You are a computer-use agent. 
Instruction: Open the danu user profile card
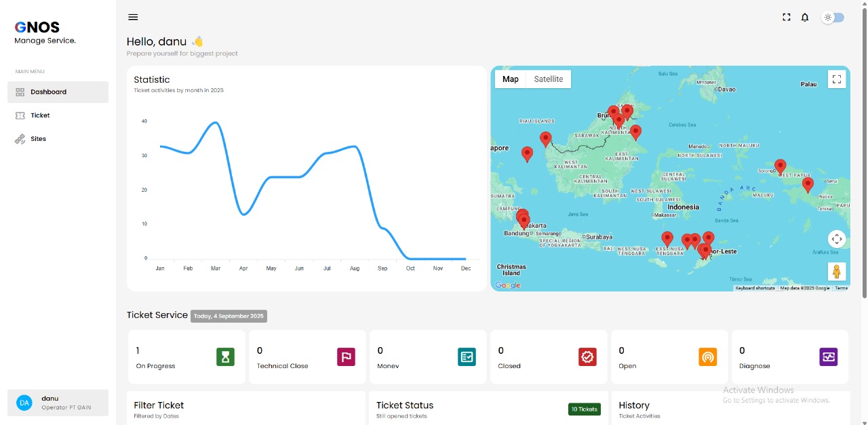[58, 403]
